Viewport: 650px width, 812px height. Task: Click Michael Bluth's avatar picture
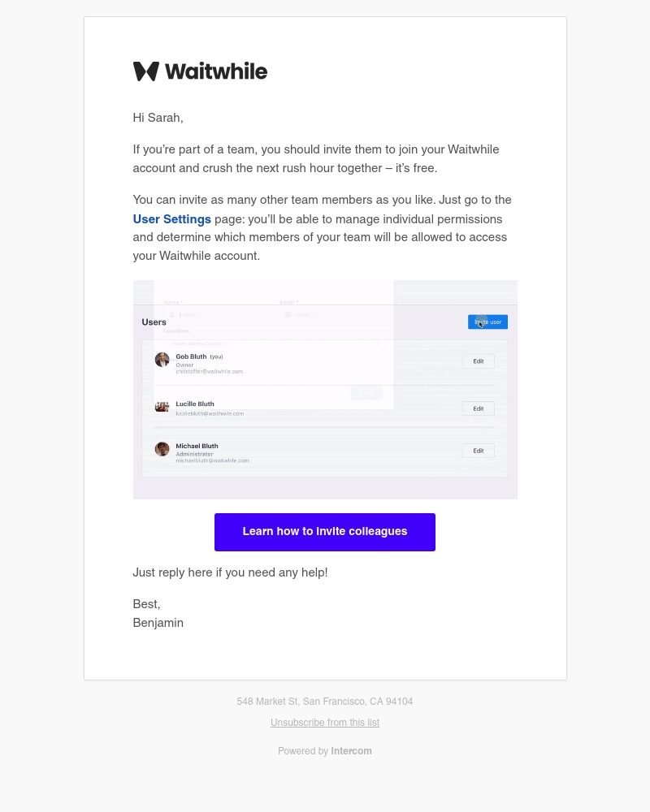pos(162,449)
